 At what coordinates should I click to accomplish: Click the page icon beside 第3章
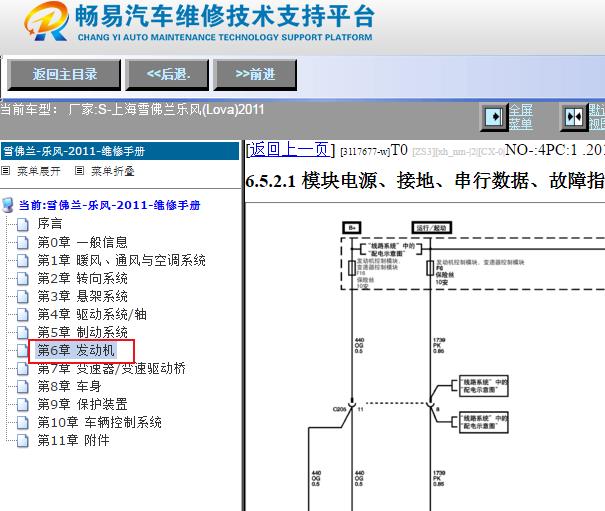pyautogui.click(x=23, y=296)
